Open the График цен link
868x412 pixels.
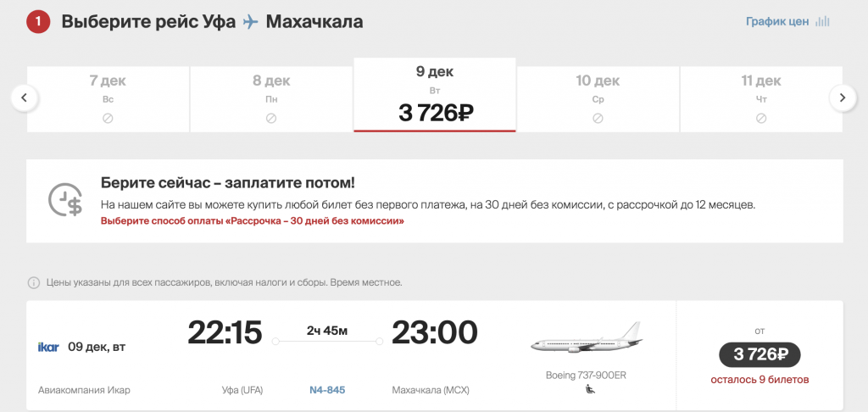coord(777,22)
